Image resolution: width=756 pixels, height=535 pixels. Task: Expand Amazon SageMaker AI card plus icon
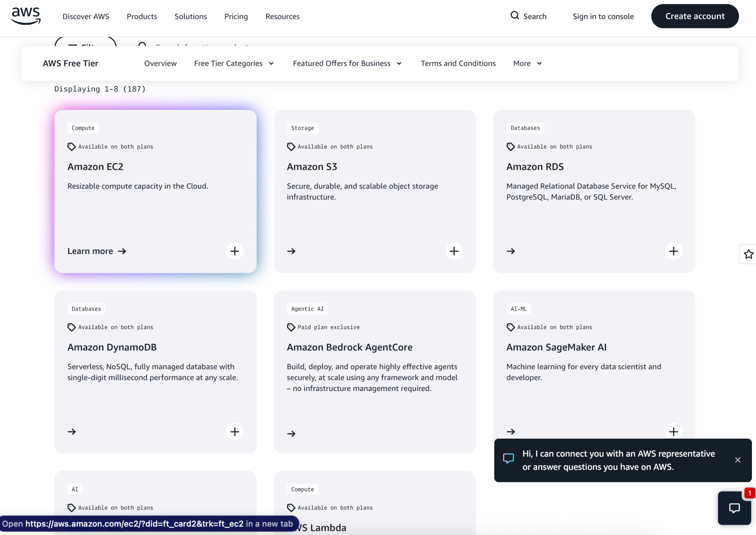point(673,432)
